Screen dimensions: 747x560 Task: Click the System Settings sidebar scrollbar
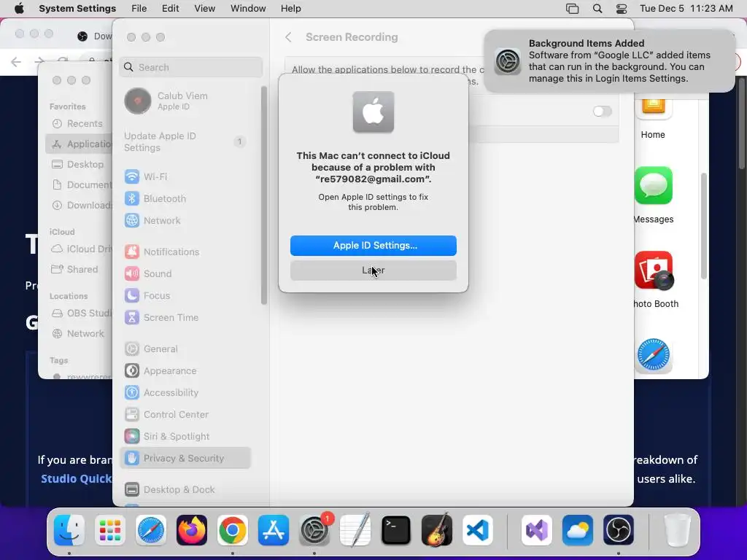click(263, 195)
